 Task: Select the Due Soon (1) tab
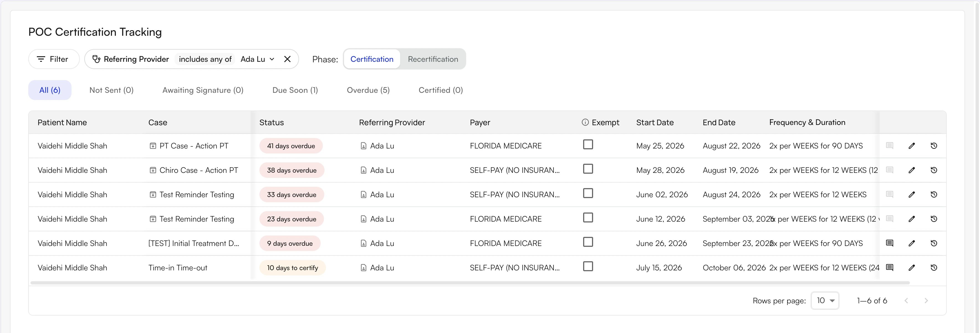point(295,90)
